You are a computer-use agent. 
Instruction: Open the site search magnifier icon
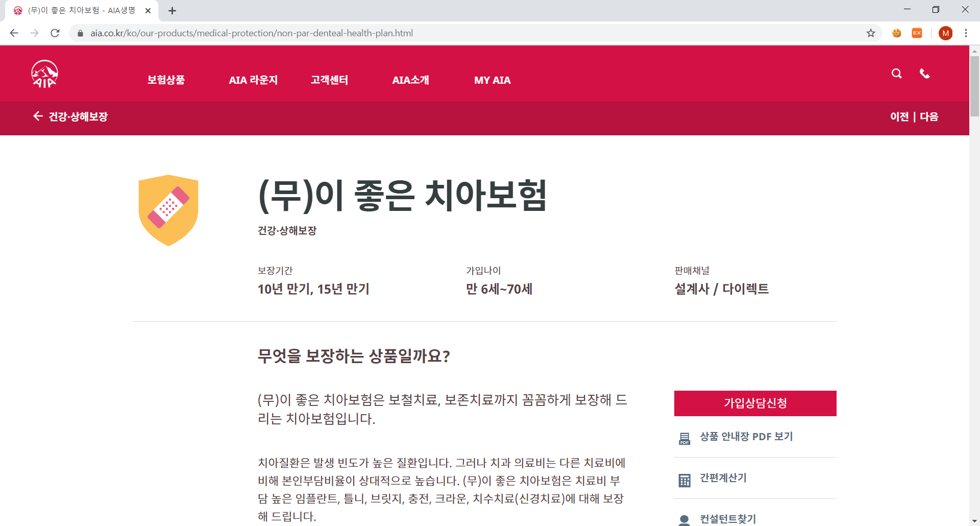click(896, 74)
